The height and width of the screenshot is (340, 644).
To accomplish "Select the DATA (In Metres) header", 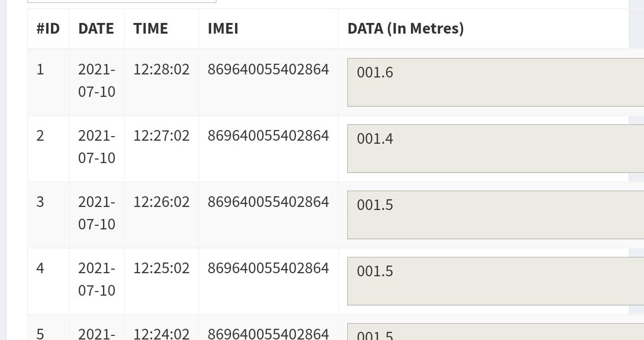I will click(x=405, y=29).
